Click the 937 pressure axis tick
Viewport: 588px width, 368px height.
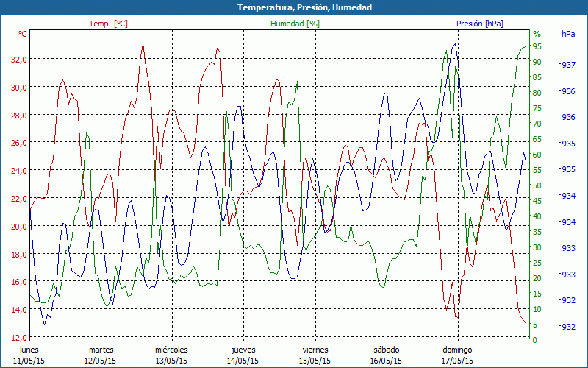(x=568, y=65)
